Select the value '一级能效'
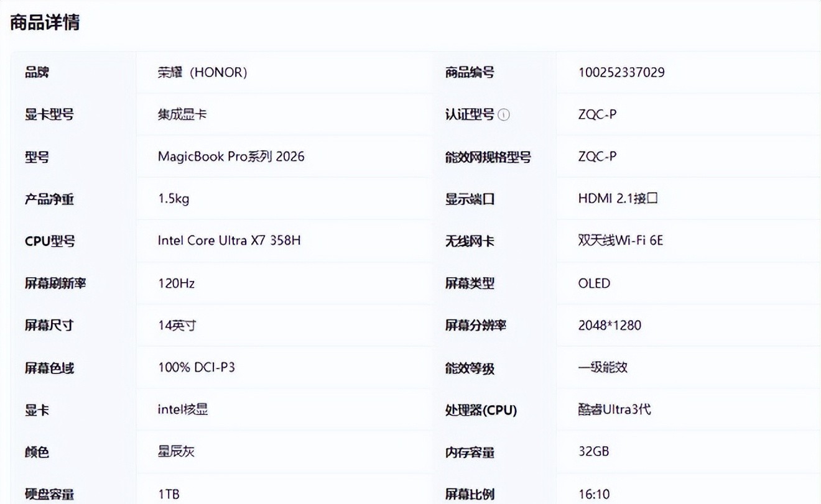 pyautogui.click(x=603, y=367)
